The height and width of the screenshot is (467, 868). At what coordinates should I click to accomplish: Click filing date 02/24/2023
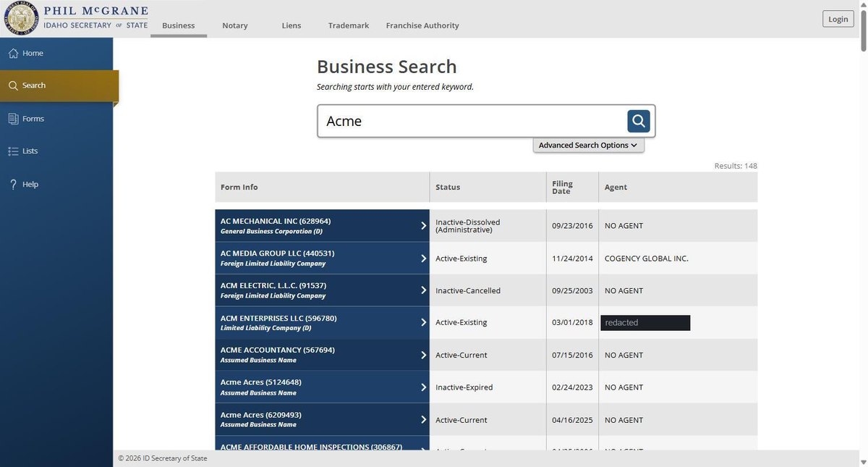(x=572, y=387)
